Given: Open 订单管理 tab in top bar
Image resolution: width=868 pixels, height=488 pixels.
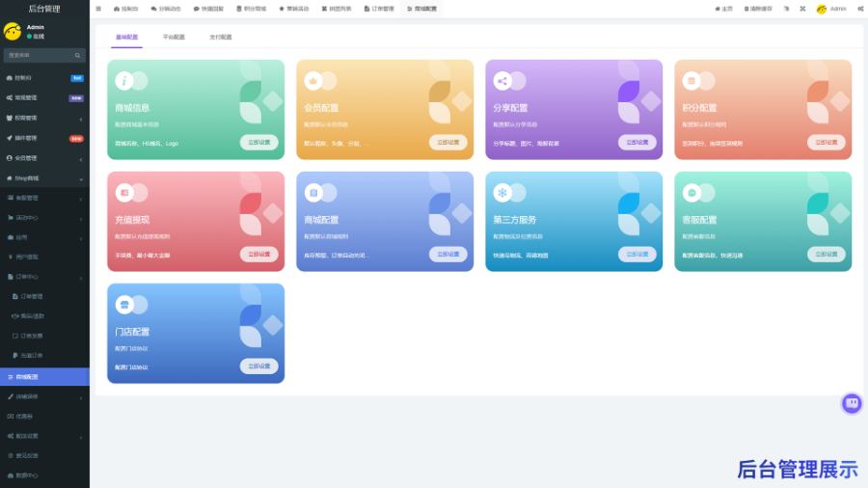Looking at the screenshot, I should 379,9.
